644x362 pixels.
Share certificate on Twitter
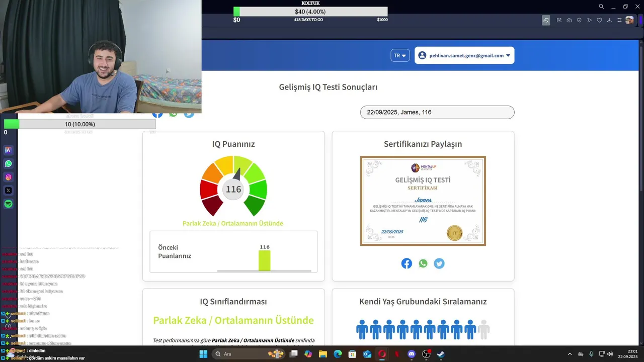point(439,263)
